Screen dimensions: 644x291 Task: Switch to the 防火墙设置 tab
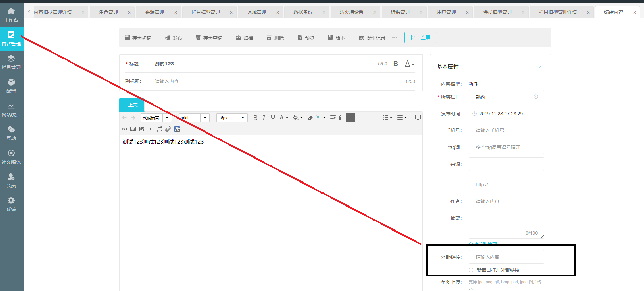coord(352,12)
